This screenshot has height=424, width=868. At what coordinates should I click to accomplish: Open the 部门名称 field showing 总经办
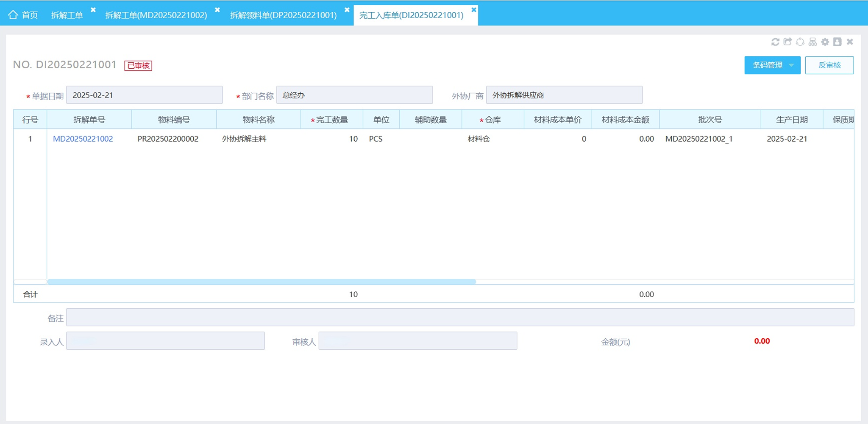tap(354, 95)
